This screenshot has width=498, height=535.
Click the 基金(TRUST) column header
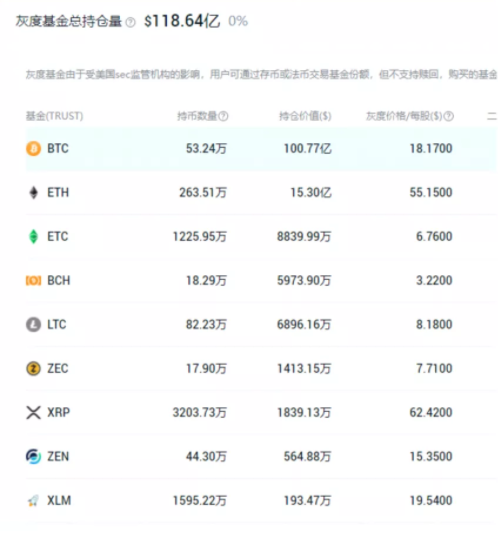pyautogui.click(x=55, y=116)
